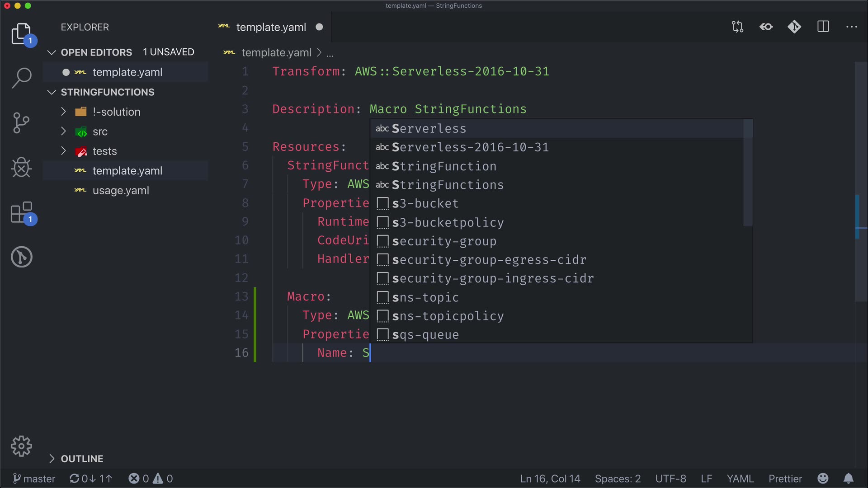
Task: Click the compare changes toolbar icon
Action: tap(737, 27)
